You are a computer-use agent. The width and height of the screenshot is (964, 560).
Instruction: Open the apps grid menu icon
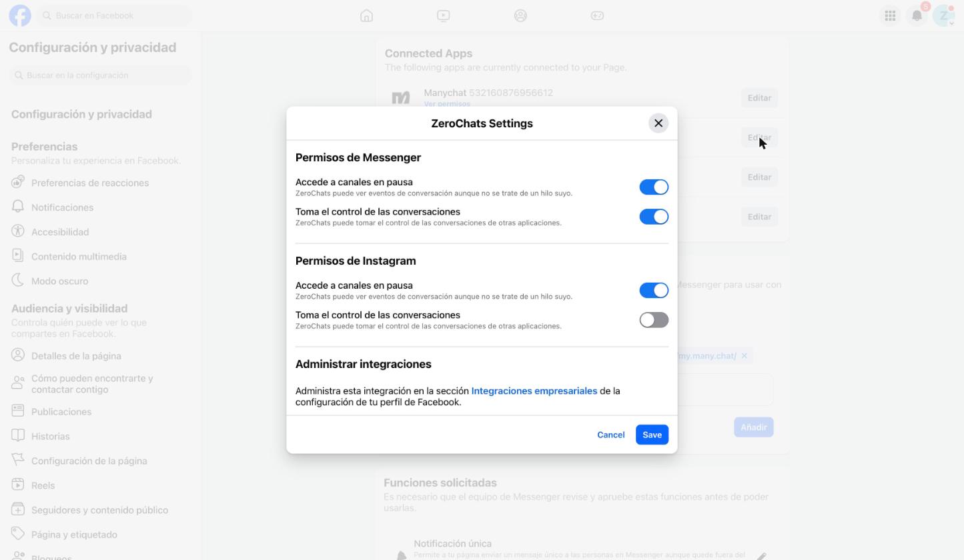pyautogui.click(x=890, y=15)
